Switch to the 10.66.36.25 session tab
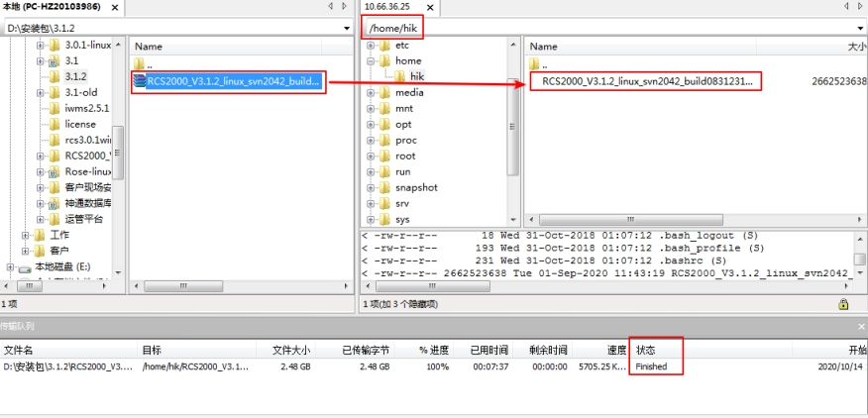The height and width of the screenshot is (418, 868). click(x=388, y=7)
